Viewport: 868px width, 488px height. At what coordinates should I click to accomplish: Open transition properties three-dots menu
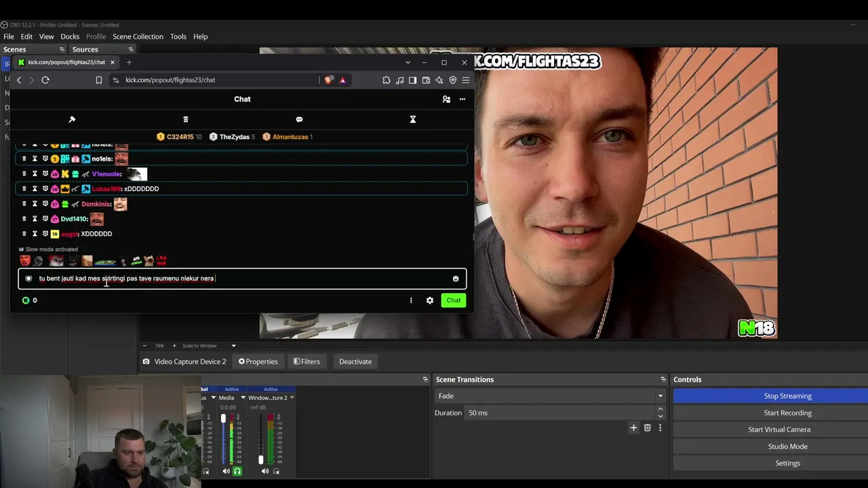click(660, 428)
